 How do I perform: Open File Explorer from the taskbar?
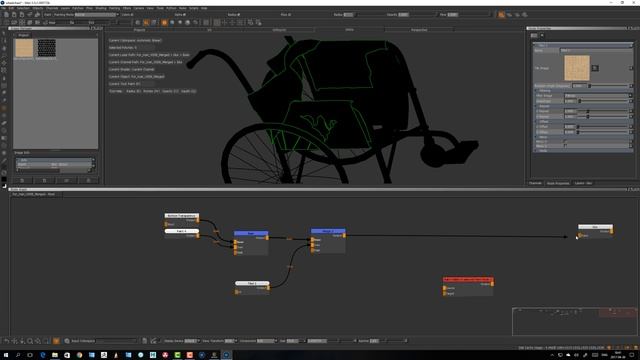(x=55, y=355)
